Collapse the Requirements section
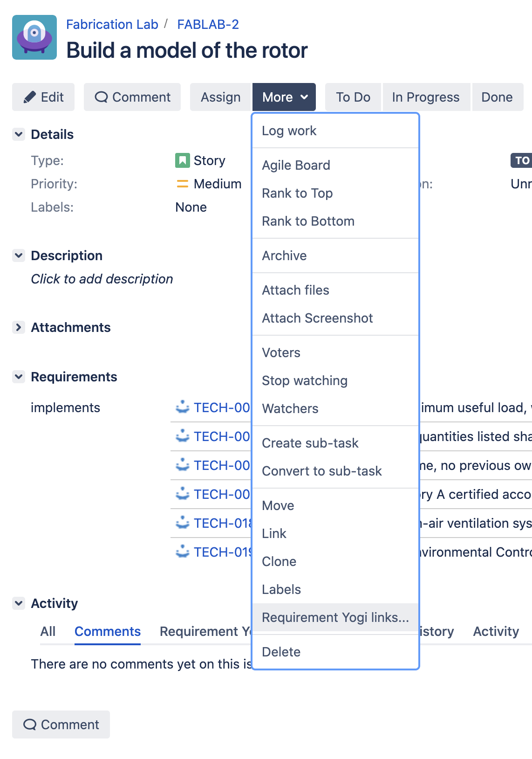 pyautogui.click(x=19, y=377)
